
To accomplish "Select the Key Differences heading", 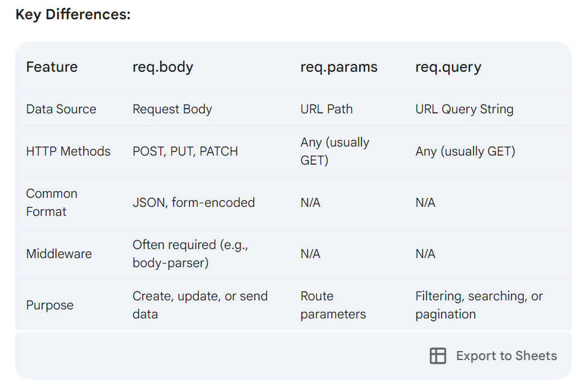I will pos(73,14).
